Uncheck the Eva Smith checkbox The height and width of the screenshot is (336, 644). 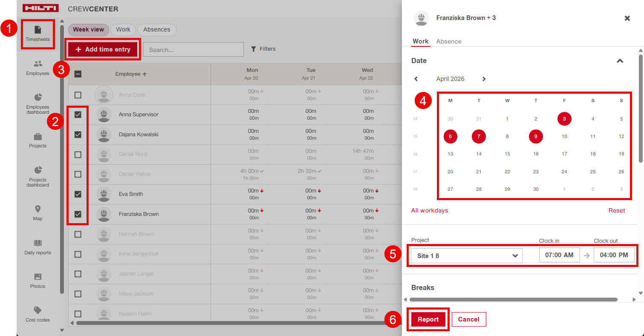[x=78, y=194]
